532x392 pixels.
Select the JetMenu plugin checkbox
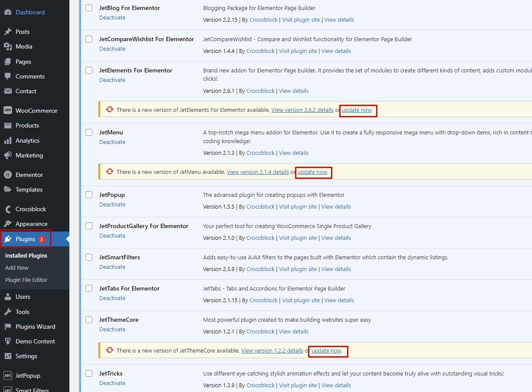pyautogui.click(x=89, y=132)
